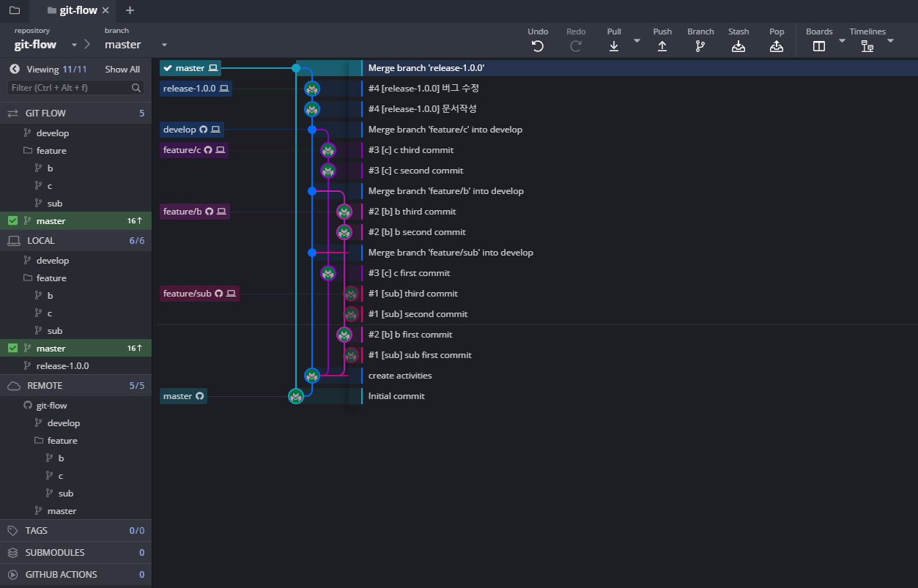Click the magnifier icon in the branch filter
The image size is (918, 588).
pyautogui.click(x=136, y=87)
